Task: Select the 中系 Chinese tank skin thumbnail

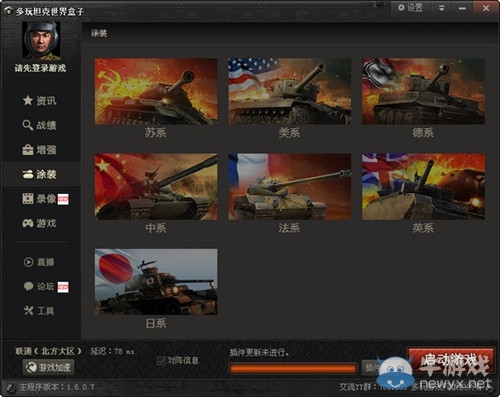Action: [x=156, y=187]
